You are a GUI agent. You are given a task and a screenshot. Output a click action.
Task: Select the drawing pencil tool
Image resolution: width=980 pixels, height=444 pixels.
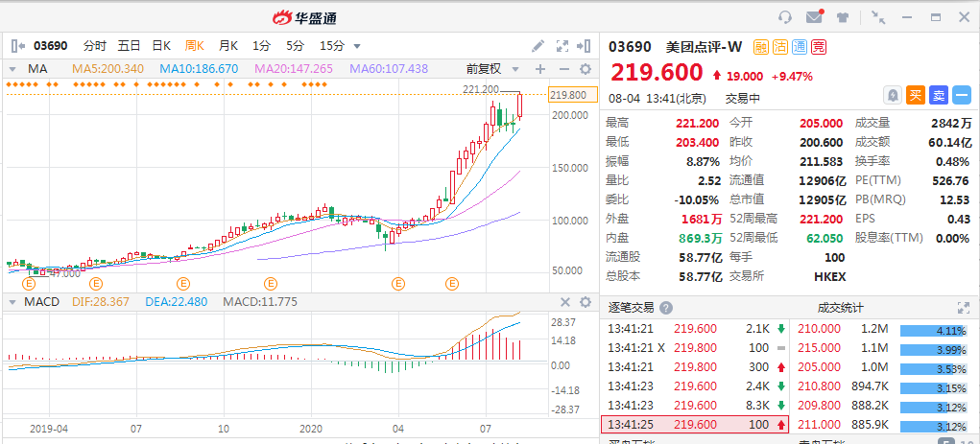point(538,46)
